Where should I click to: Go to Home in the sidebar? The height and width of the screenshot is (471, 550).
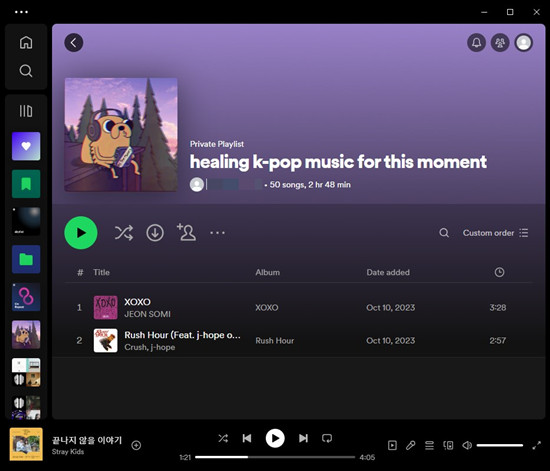(x=26, y=42)
